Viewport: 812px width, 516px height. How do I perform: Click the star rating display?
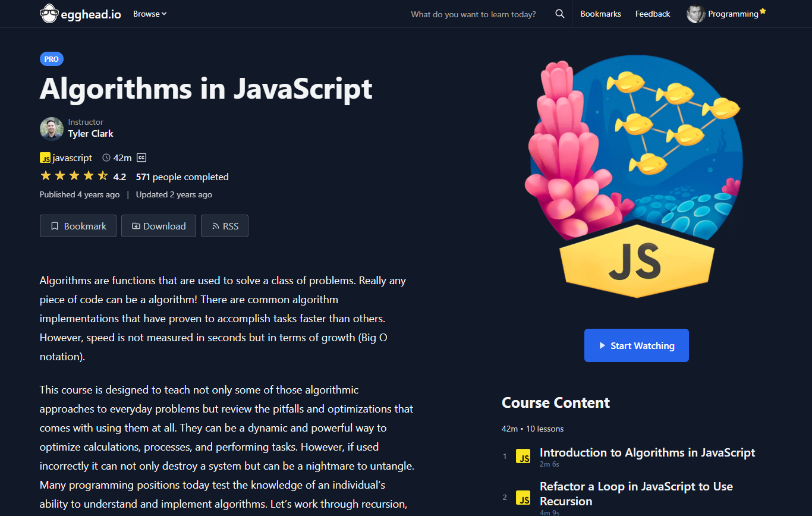coord(74,175)
